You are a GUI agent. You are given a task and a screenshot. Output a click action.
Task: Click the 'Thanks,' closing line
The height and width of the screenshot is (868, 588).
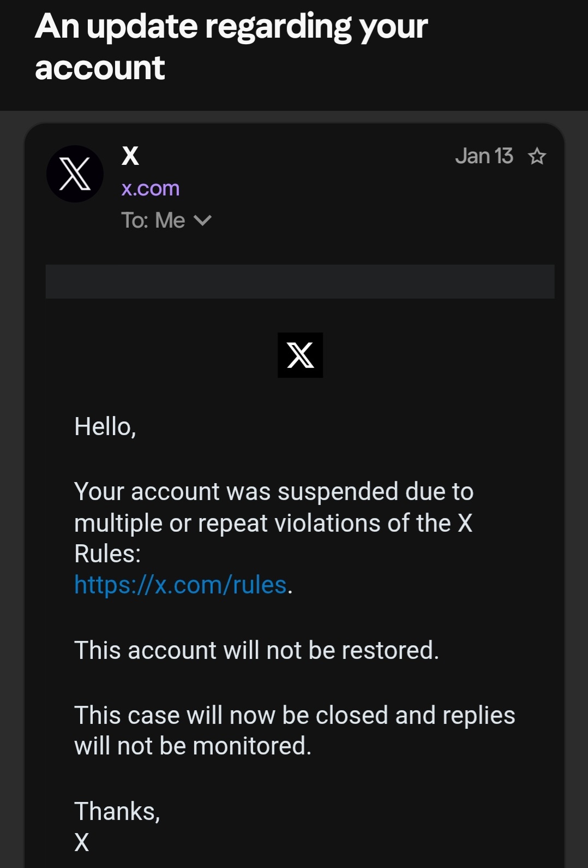tap(117, 811)
